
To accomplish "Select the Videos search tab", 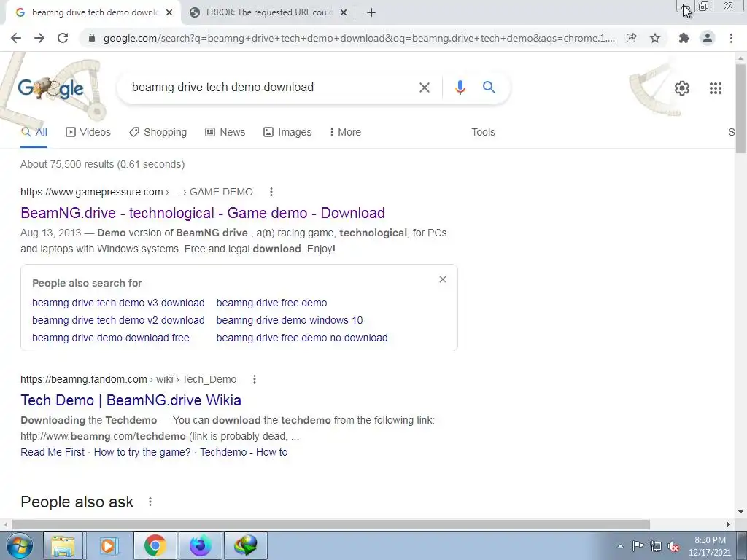I will tap(88, 132).
